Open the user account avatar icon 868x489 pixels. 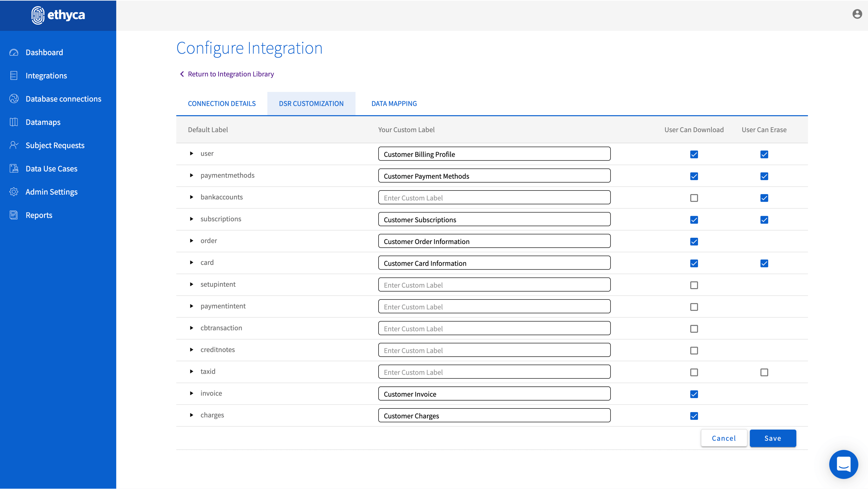point(857,14)
